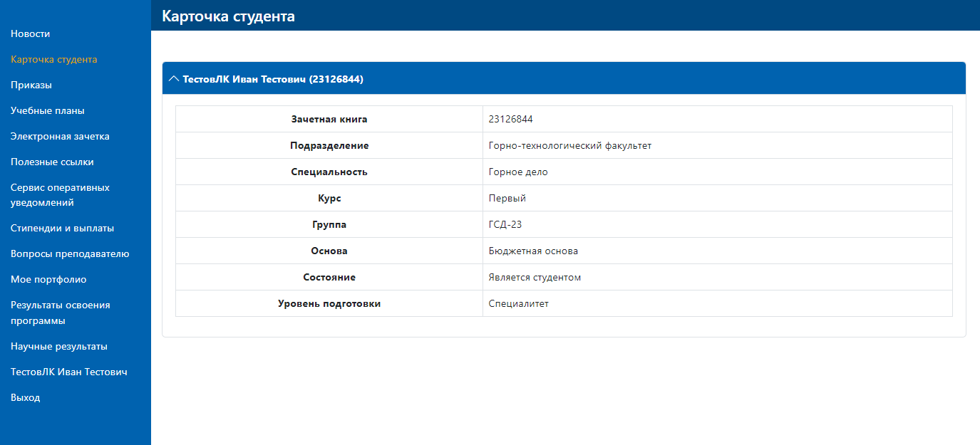980x445 pixels.
Task: Go to Учебные планы
Action: tap(47, 110)
